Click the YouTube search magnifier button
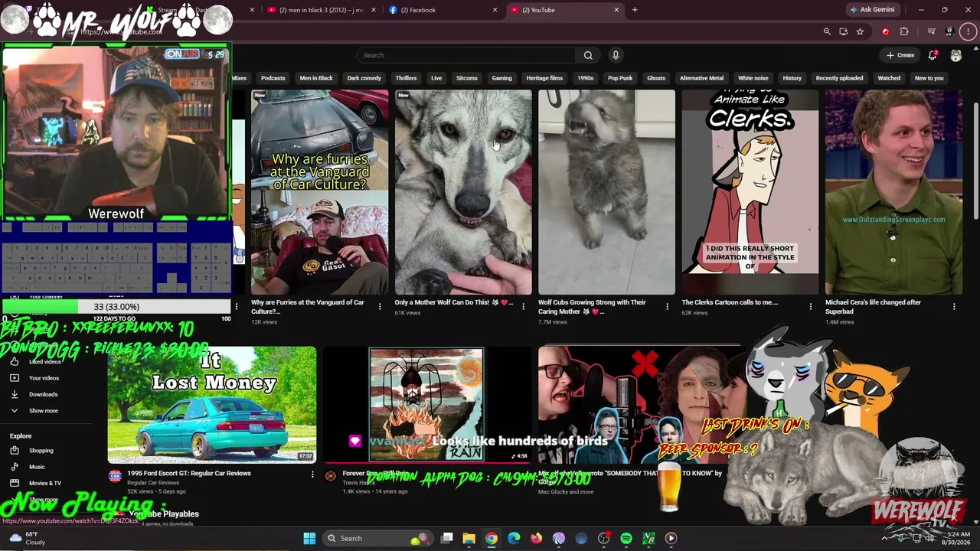This screenshot has width=980, height=551. tap(588, 55)
